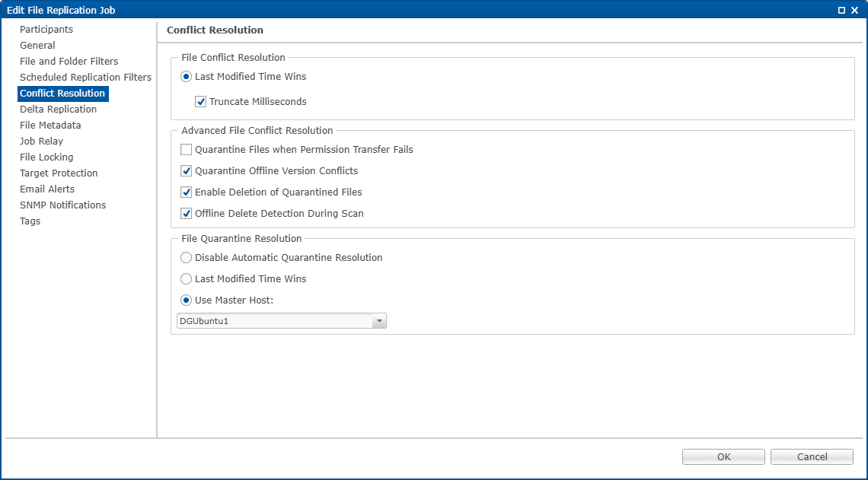This screenshot has width=868, height=480.
Task: Select Disable Automatic Quarantine Resolution option
Action: [x=187, y=258]
